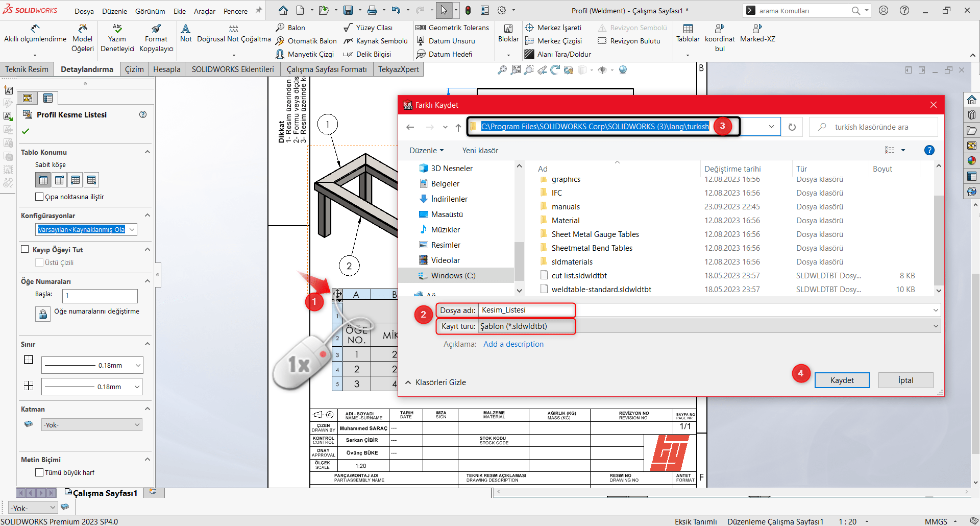Expand Dosya adı history dropdown

click(x=935, y=310)
